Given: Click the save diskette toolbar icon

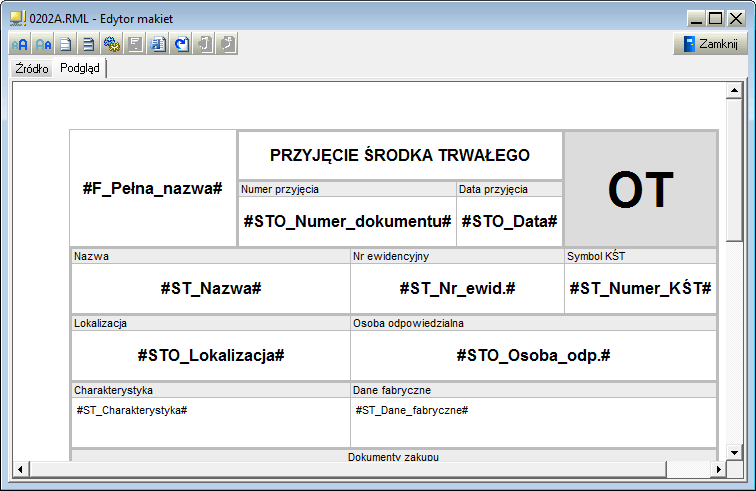Looking at the screenshot, I should [x=158, y=45].
